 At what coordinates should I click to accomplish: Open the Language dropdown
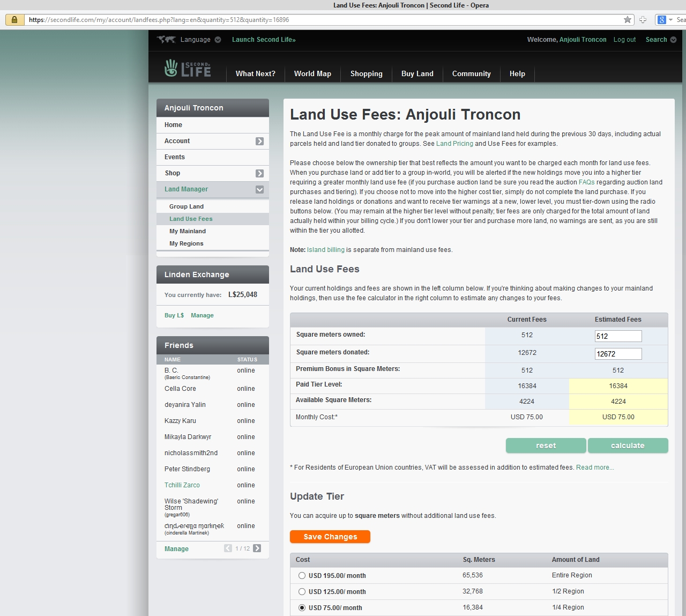pos(200,40)
